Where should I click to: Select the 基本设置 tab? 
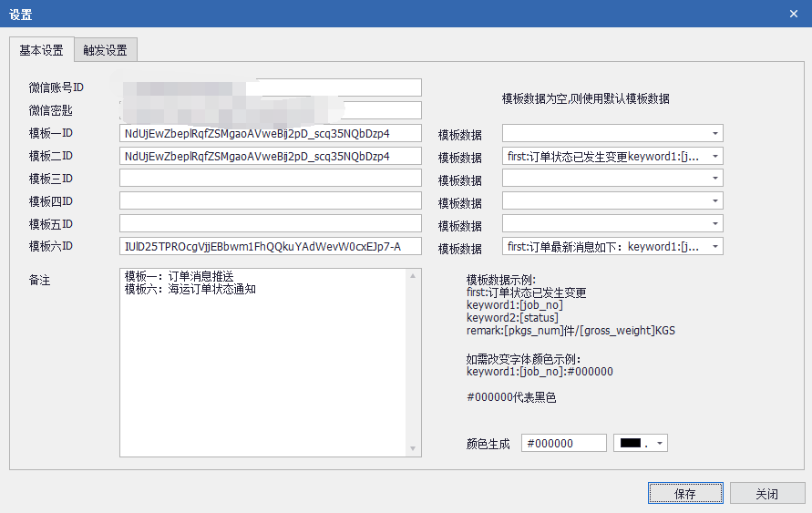tap(41, 50)
